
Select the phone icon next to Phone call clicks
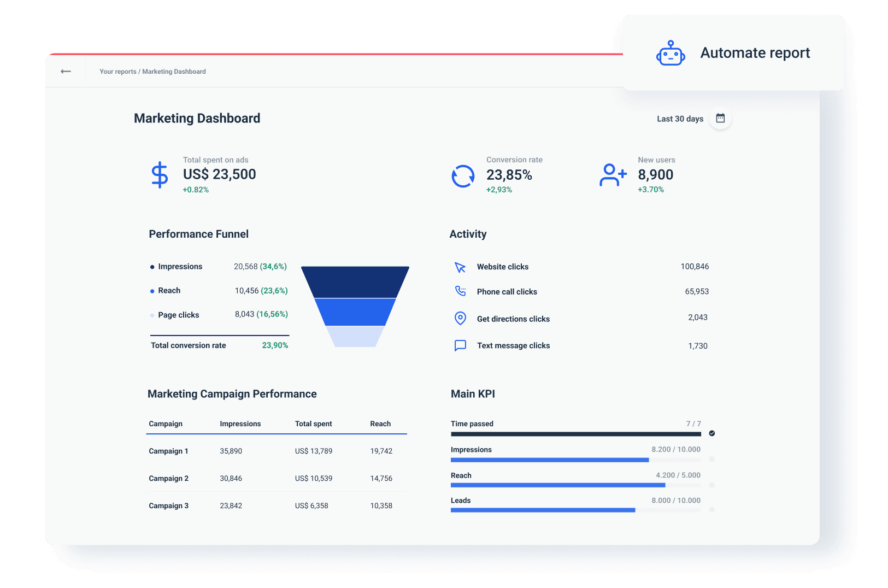coord(460,291)
